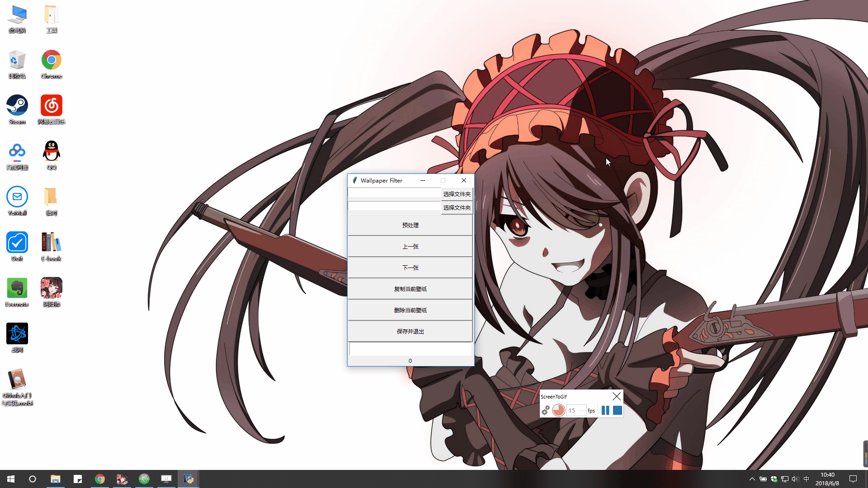Image resolution: width=868 pixels, height=488 pixels.
Task: Focus the text box above counter
Action: point(410,349)
